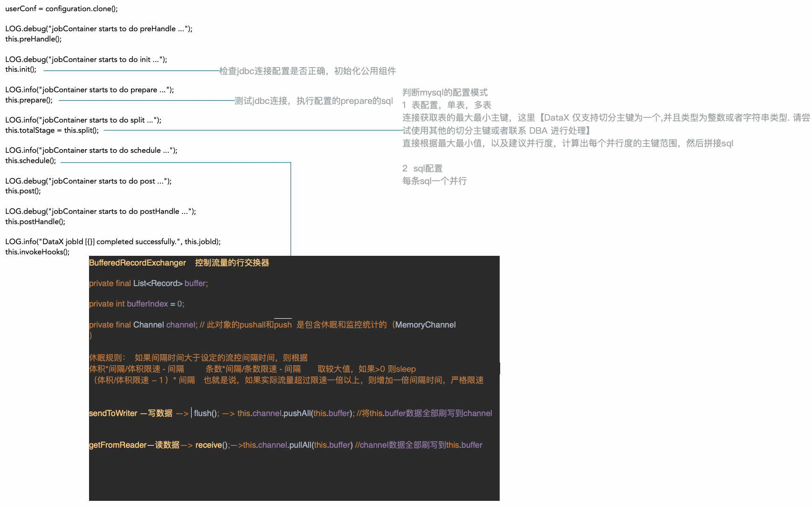Image resolution: width=812 pixels, height=506 pixels.
Task: Click the this.post() statement
Action: pyautogui.click(x=21, y=191)
